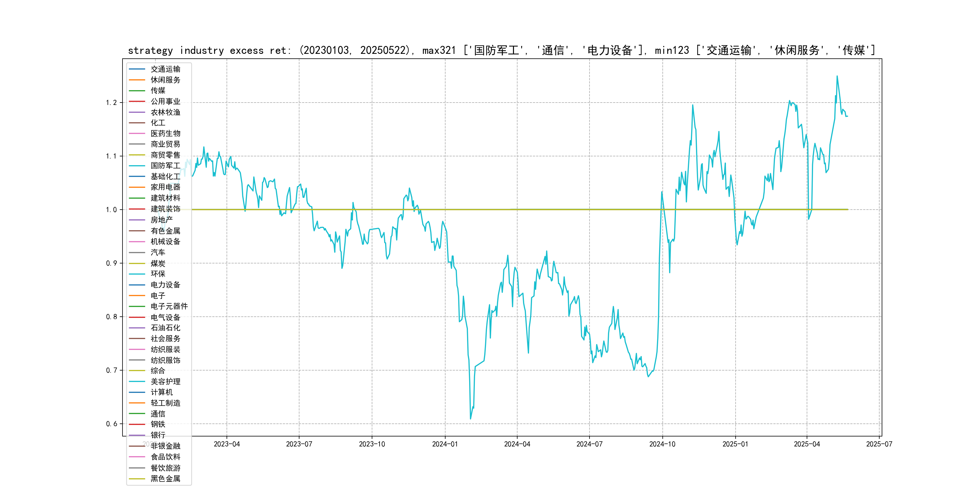Image resolution: width=980 pixels, height=490 pixels.
Task: Select the 计算机 legend entry
Action: [161, 392]
